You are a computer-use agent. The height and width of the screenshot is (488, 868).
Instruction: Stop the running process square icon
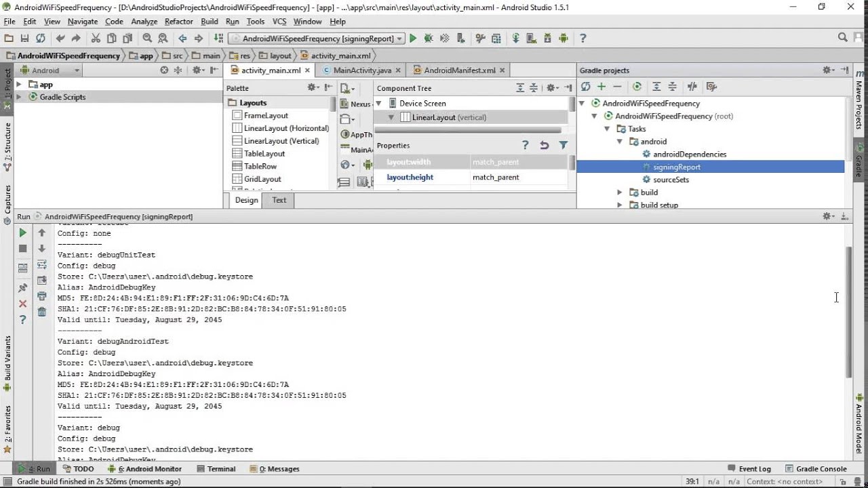coord(22,249)
